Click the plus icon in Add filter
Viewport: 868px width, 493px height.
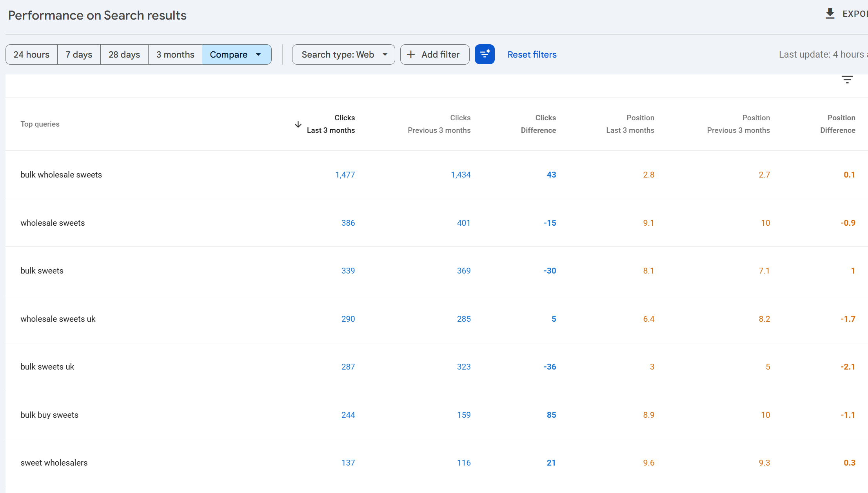[411, 54]
